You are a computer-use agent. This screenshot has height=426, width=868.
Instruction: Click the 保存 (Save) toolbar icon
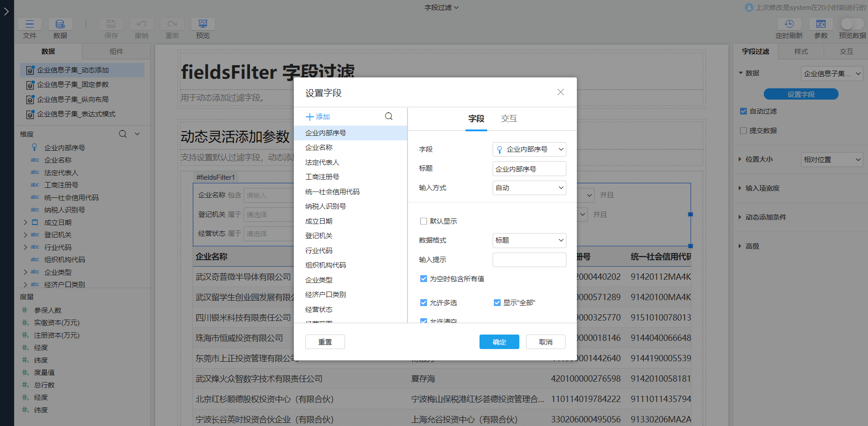(111, 27)
